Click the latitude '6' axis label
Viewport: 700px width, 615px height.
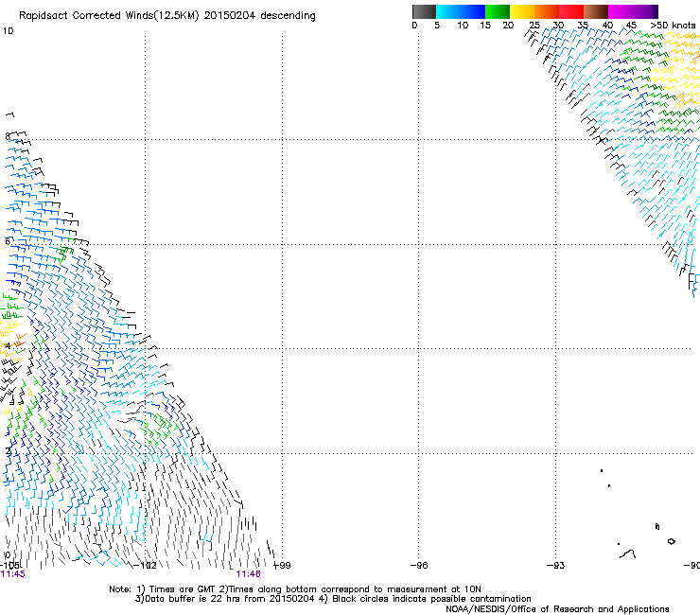(x=8, y=241)
